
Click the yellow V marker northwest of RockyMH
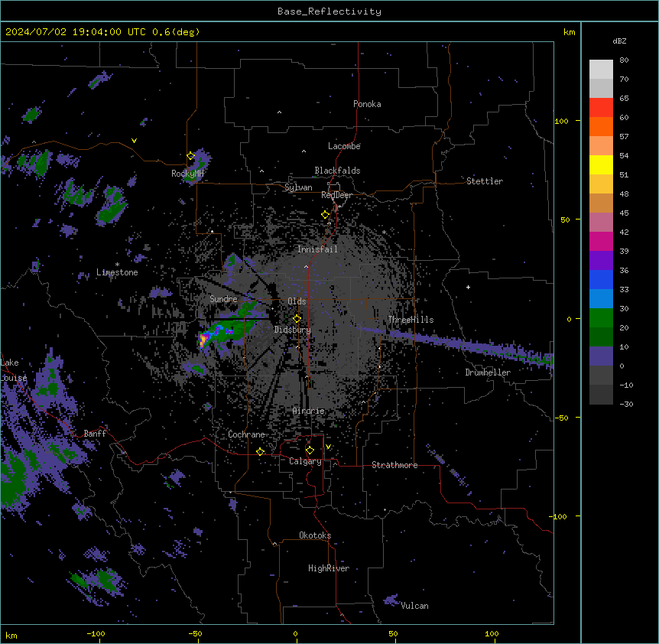coord(134,141)
